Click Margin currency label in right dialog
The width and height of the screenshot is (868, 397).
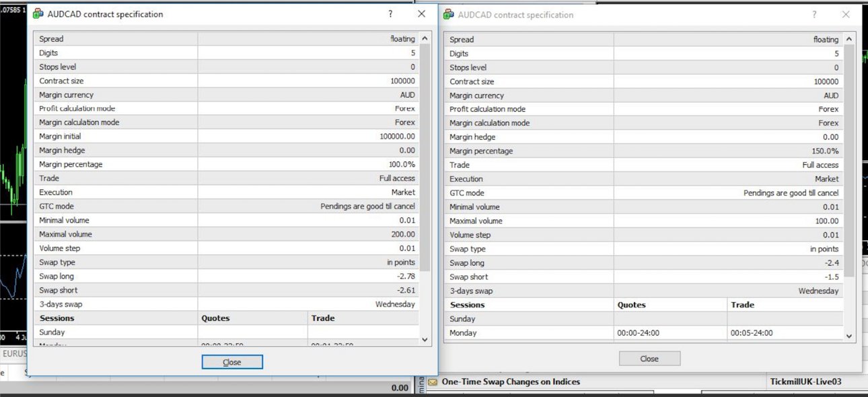476,96
